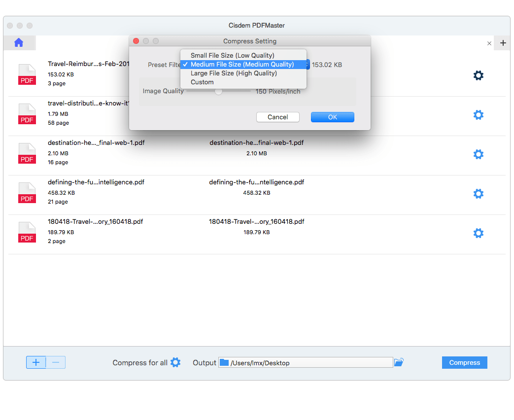Select output name destination-he...final-web-1.pdf

point(257,142)
